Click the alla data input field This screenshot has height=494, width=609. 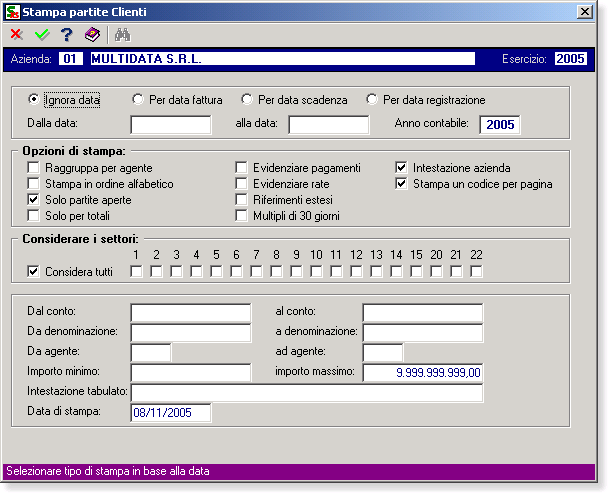coord(329,125)
